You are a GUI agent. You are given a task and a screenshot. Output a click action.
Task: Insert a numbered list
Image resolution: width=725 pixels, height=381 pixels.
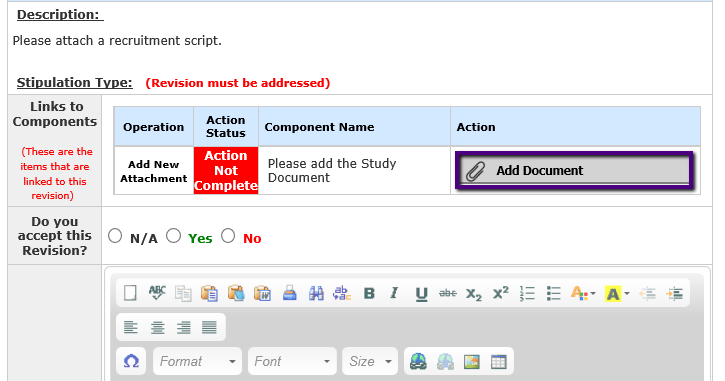527,293
